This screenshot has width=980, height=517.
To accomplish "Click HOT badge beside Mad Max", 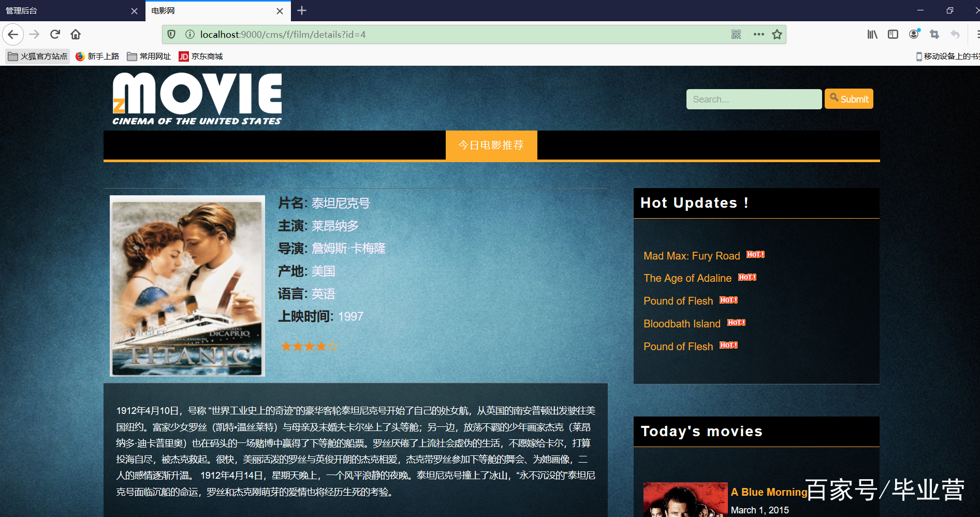I will (x=755, y=254).
